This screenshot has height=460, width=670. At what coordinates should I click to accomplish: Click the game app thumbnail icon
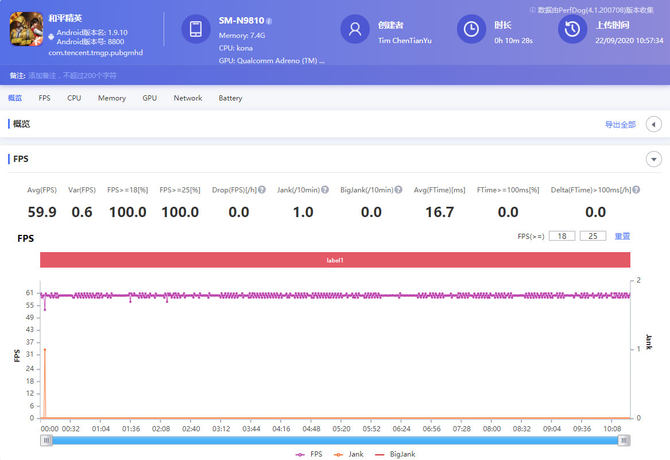coord(27,30)
